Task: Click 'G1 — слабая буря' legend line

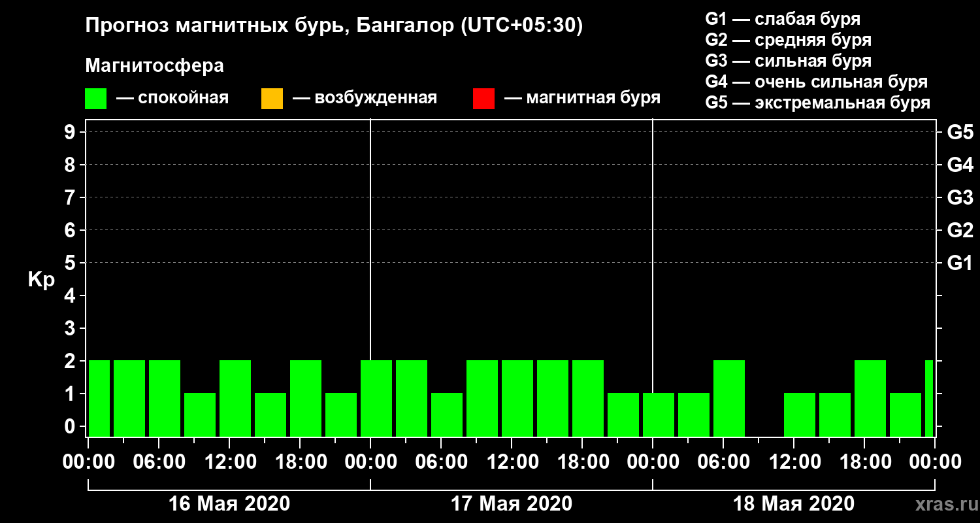Action: 783,18
